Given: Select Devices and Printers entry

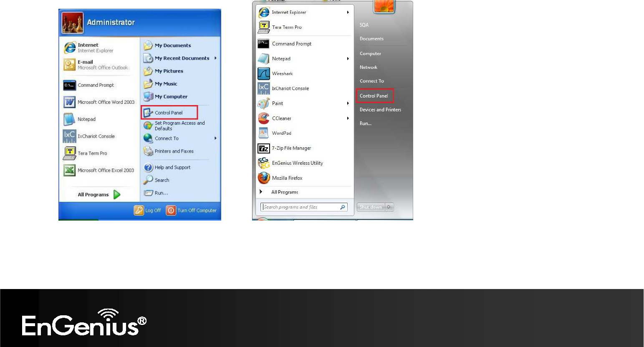Looking at the screenshot, I should click(380, 110).
